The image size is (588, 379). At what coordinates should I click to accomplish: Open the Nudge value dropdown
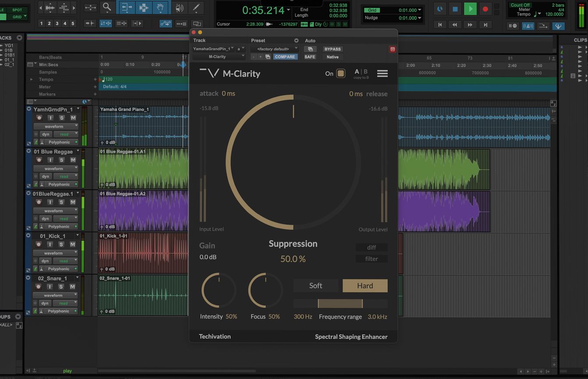pyautogui.click(x=419, y=18)
